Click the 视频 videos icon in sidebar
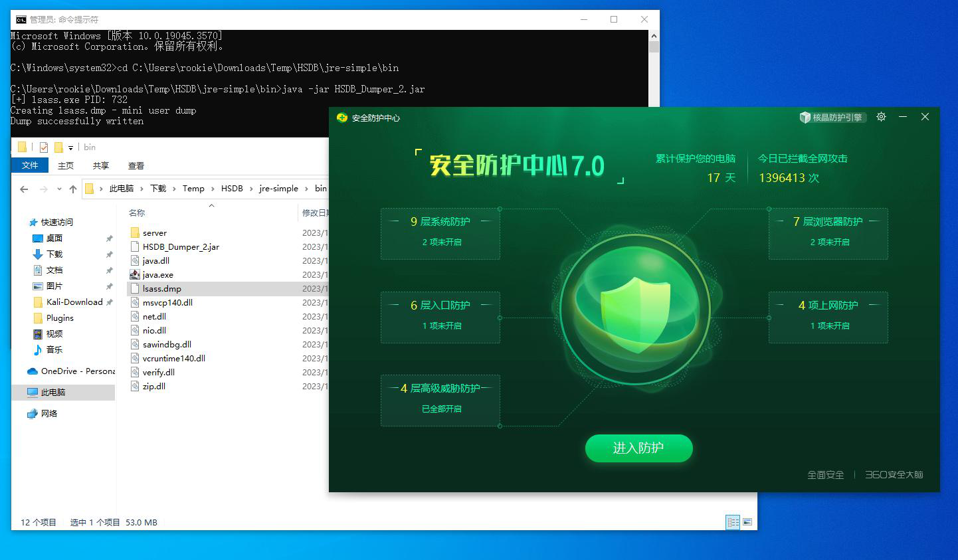This screenshot has height=560, width=958. coord(38,333)
